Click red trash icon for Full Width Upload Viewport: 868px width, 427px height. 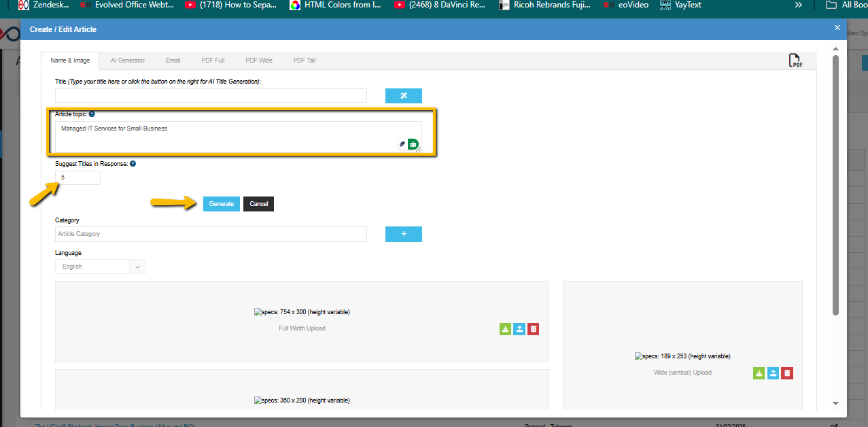coord(534,329)
